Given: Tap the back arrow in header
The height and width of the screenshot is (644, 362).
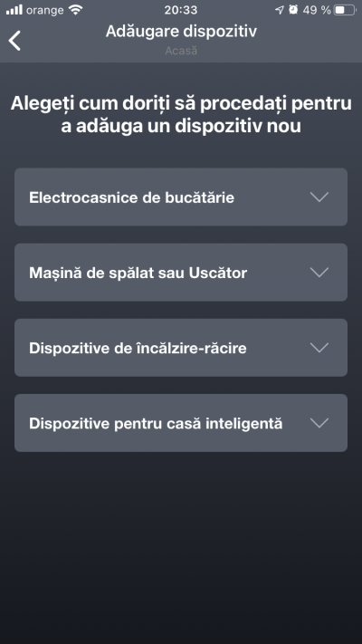Looking at the screenshot, I should (x=14, y=40).
